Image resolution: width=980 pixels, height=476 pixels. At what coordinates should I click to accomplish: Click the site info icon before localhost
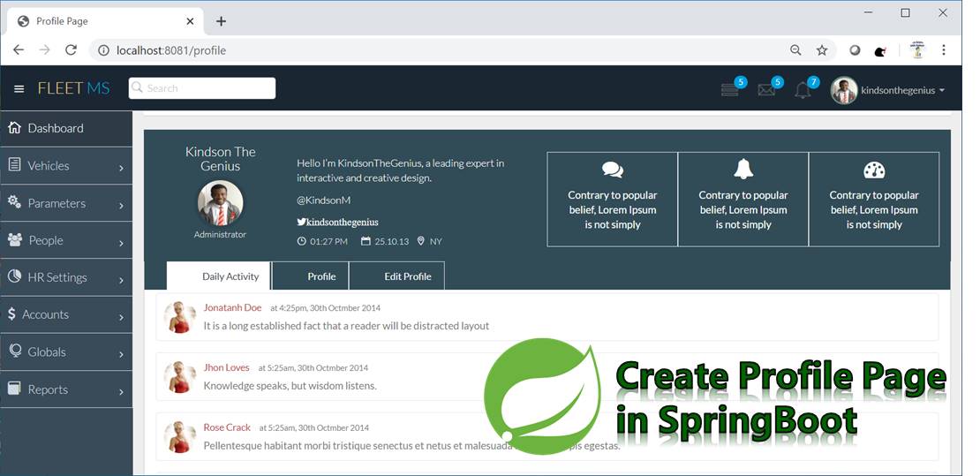pyautogui.click(x=104, y=50)
